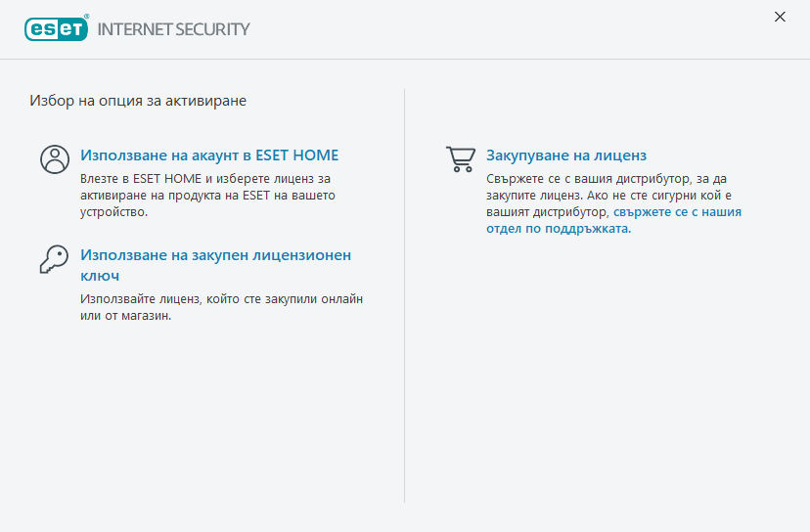Choose the "Закупуване на лиценз" option

click(566, 155)
